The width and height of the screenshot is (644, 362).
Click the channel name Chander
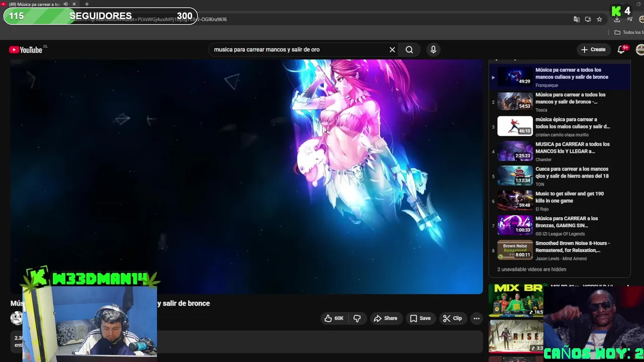pos(543,159)
